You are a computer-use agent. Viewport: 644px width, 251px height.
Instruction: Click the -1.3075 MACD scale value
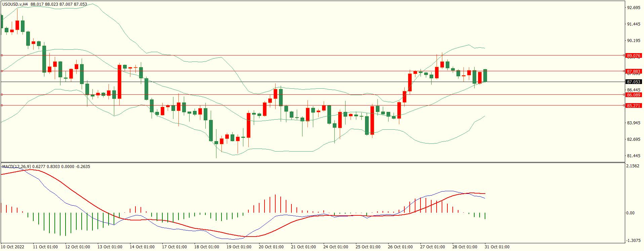[633, 240]
